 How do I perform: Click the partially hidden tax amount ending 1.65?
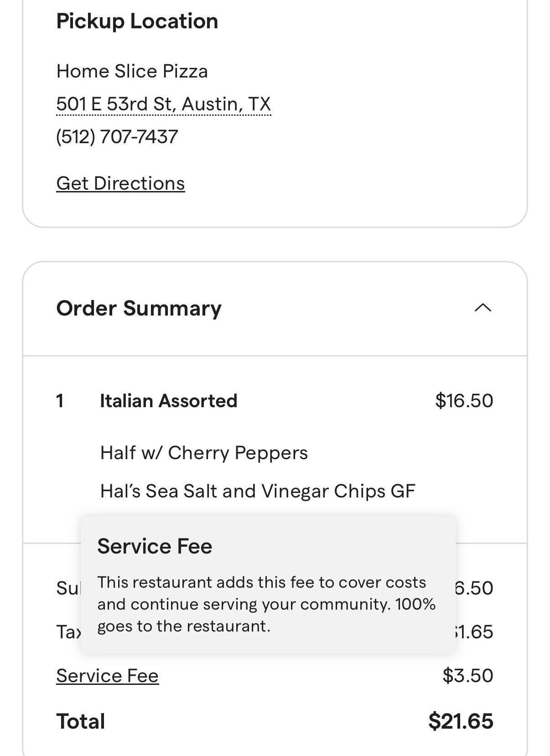tap(474, 632)
